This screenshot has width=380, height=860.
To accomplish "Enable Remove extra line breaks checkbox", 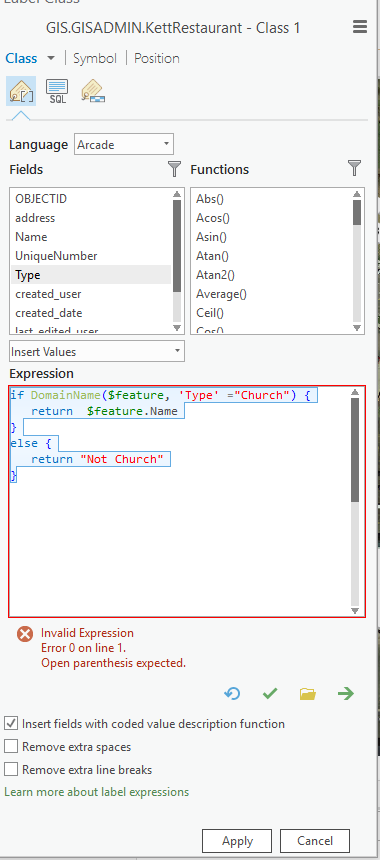I will click(x=11, y=770).
